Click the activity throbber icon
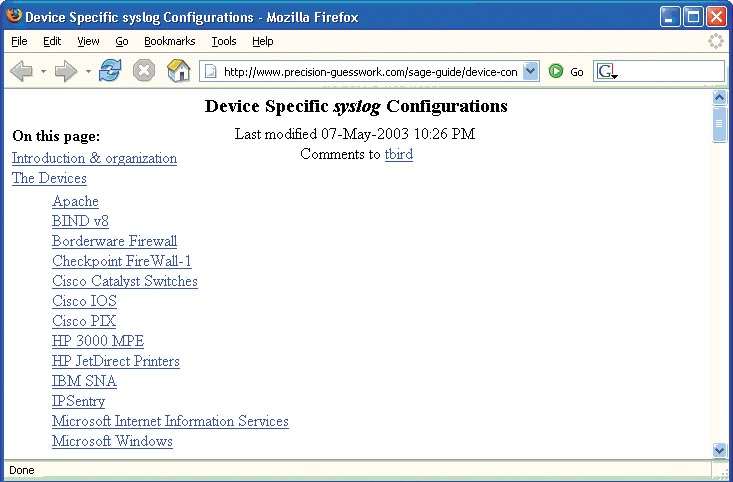This screenshot has height=482, width=733. coord(716,41)
